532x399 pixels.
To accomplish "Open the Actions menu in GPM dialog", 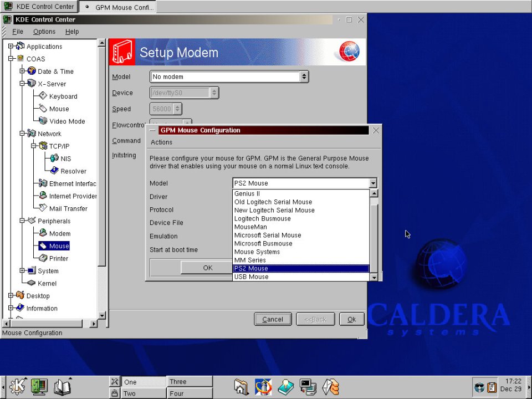I will [161, 142].
